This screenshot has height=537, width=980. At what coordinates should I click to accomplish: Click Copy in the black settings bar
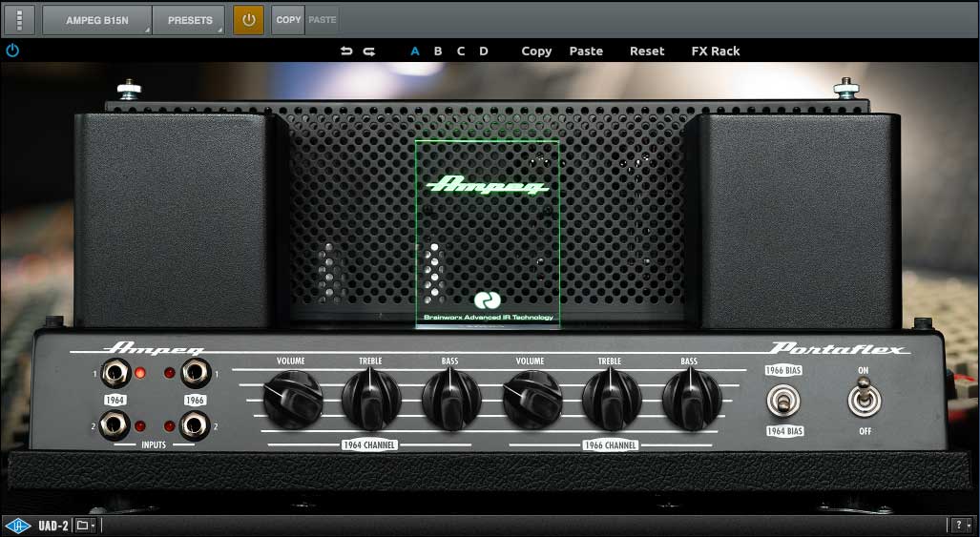536,52
